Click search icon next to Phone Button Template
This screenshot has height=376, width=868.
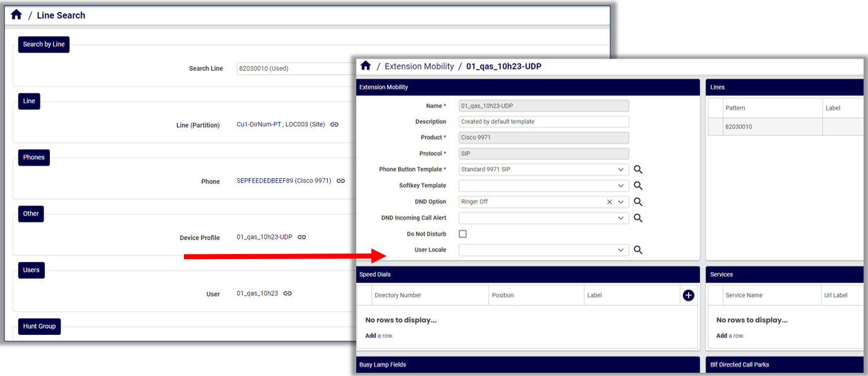point(638,169)
